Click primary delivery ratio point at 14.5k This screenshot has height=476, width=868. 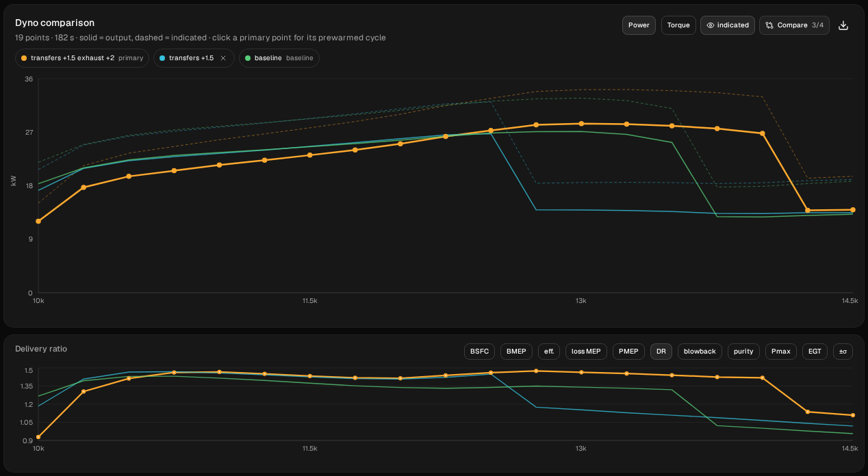tap(852, 415)
